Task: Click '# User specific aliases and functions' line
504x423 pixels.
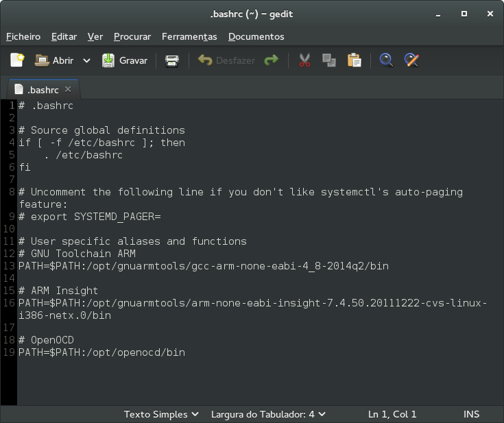Action: pos(132,241)
